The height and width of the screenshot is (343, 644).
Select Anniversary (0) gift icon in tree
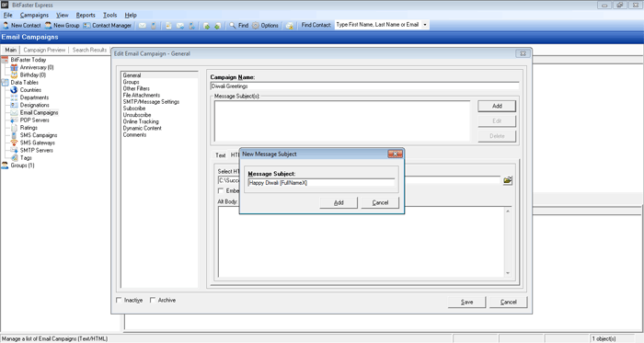point(14,67)
